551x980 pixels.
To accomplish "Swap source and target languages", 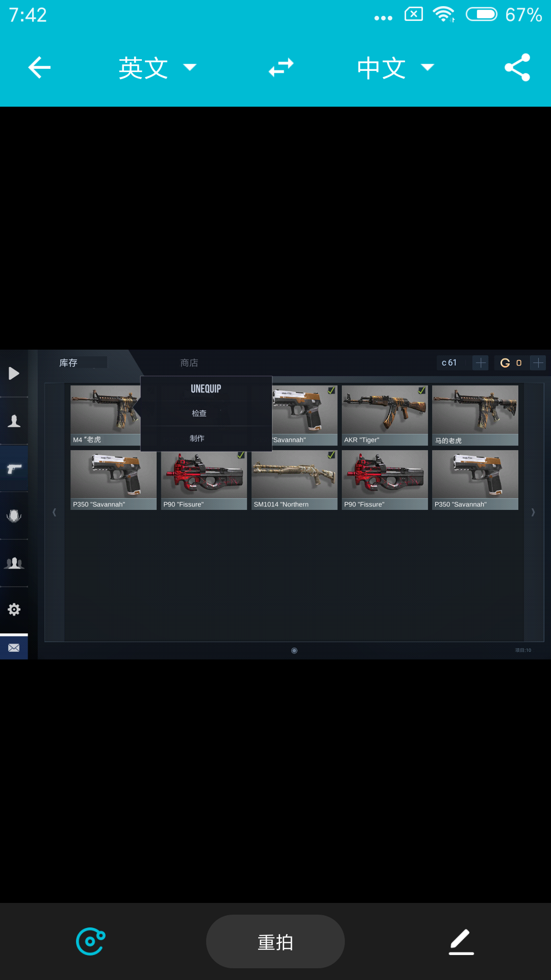I will (281, 67).
